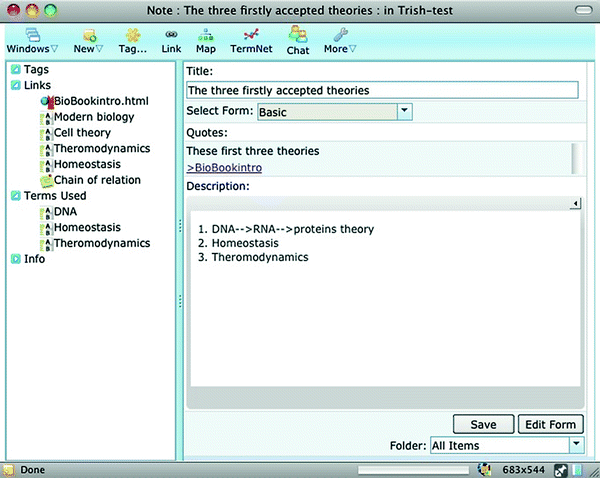
Task: Click the Done status icon
Action: tap(9, 468)
